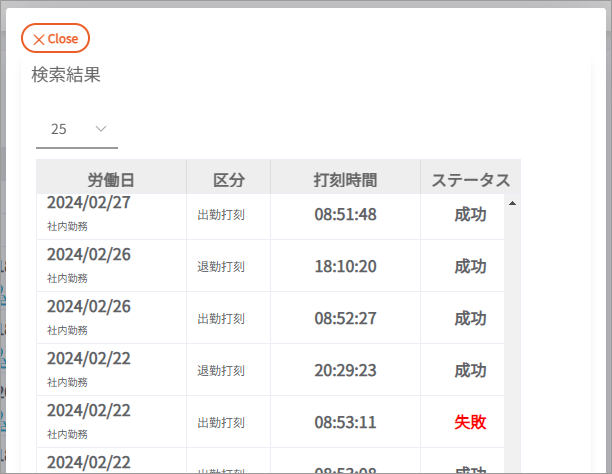Click the 08:51:48 punch time
Image resolution: width=612 pixels, height=474 pixels.
coord(345,214)
